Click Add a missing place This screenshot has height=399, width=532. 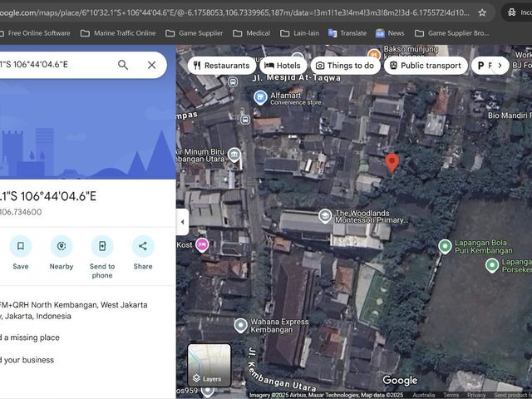(30, 337)
